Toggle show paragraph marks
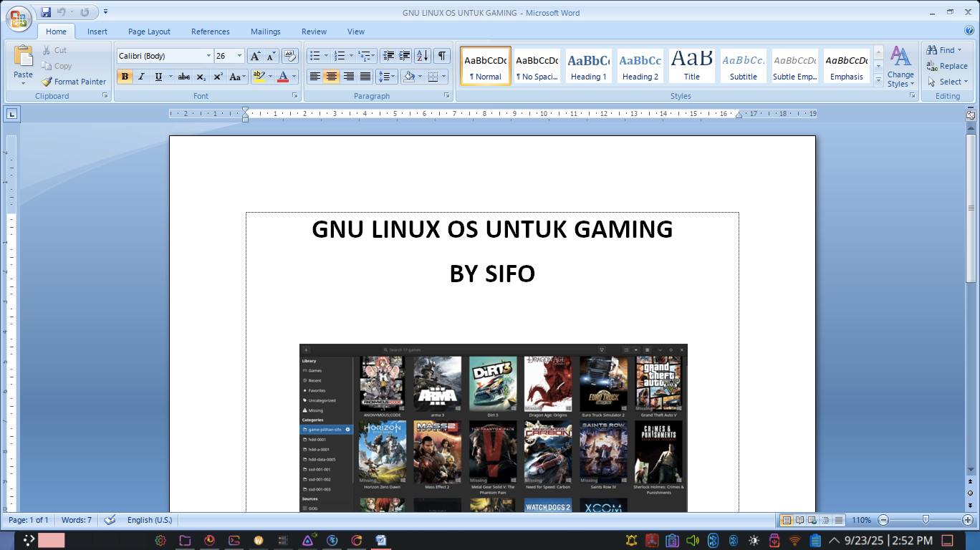Viewport: 980px width, 550px height. (x=442, y=56)
